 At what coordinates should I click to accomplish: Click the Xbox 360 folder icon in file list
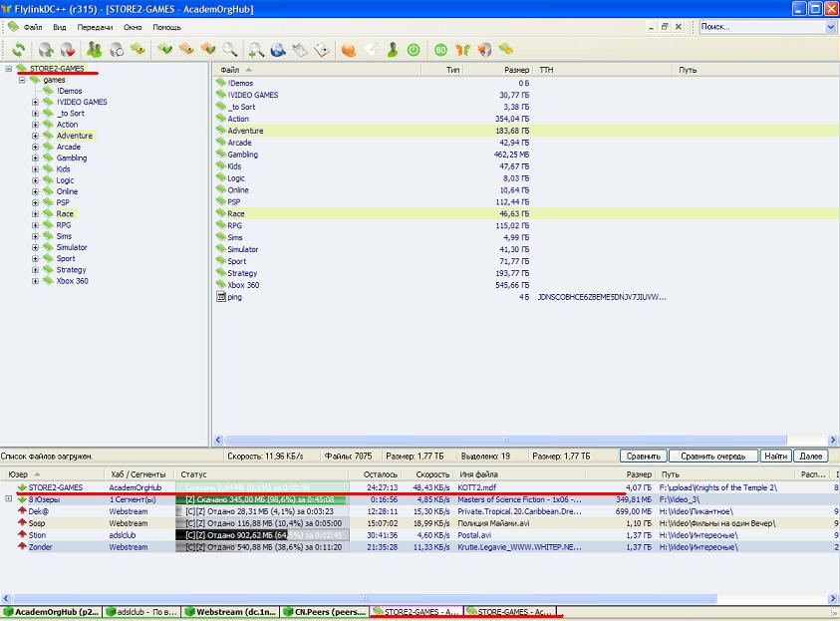221,284
